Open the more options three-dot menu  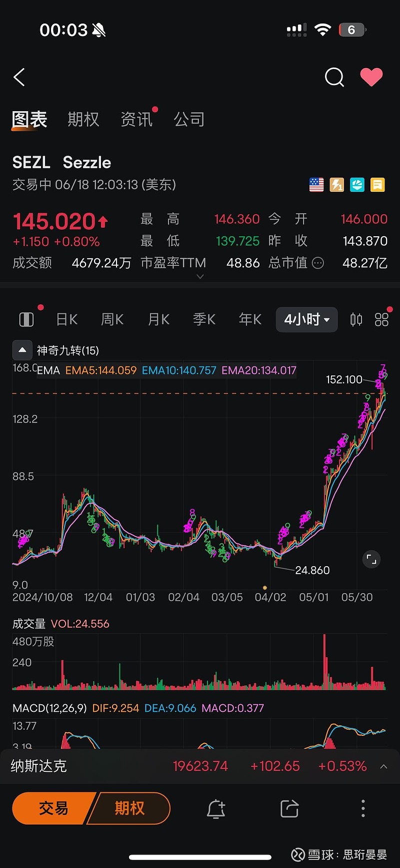363,808
